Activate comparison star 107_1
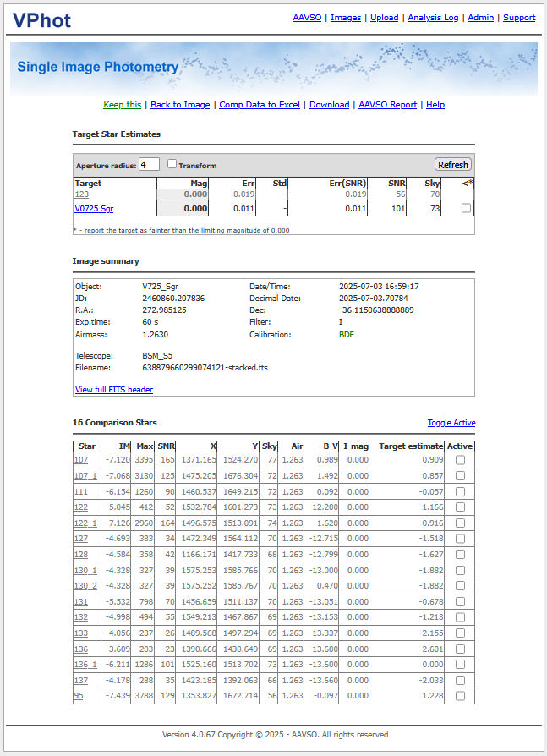The image size is (547, 756). click(460, 476)
